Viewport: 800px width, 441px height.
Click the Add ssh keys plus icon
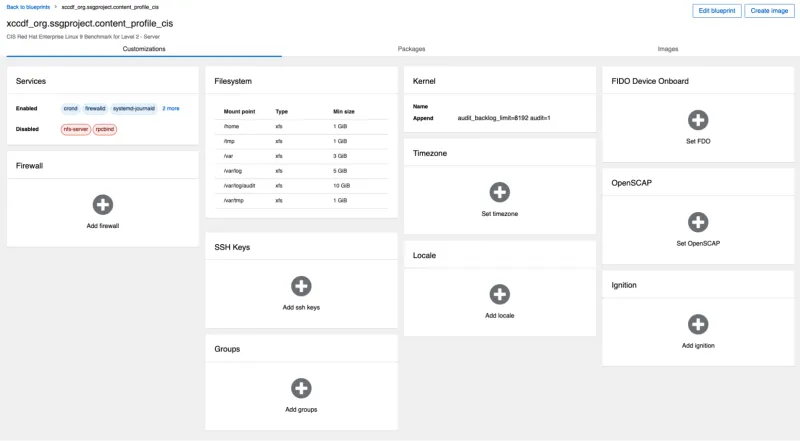tap(301, 286)
